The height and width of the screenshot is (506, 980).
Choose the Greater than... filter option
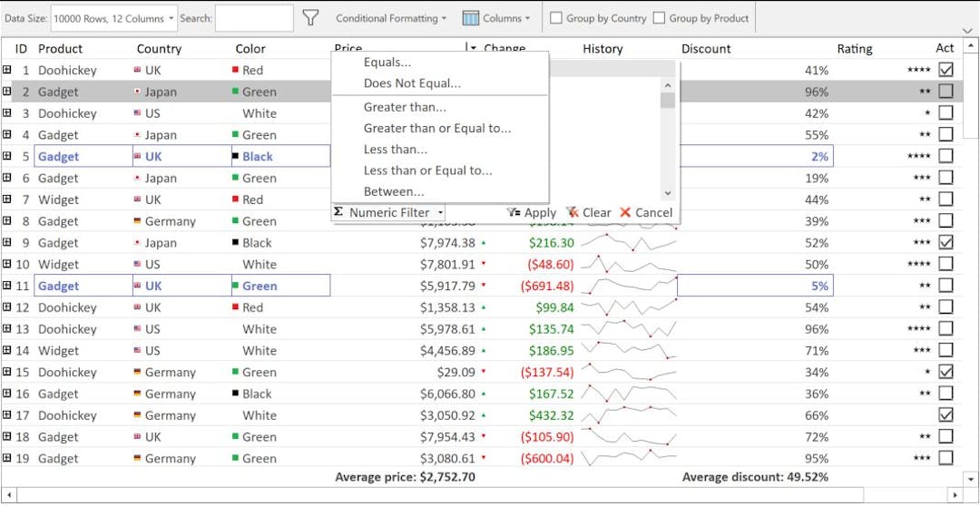[x=405, y=107]
